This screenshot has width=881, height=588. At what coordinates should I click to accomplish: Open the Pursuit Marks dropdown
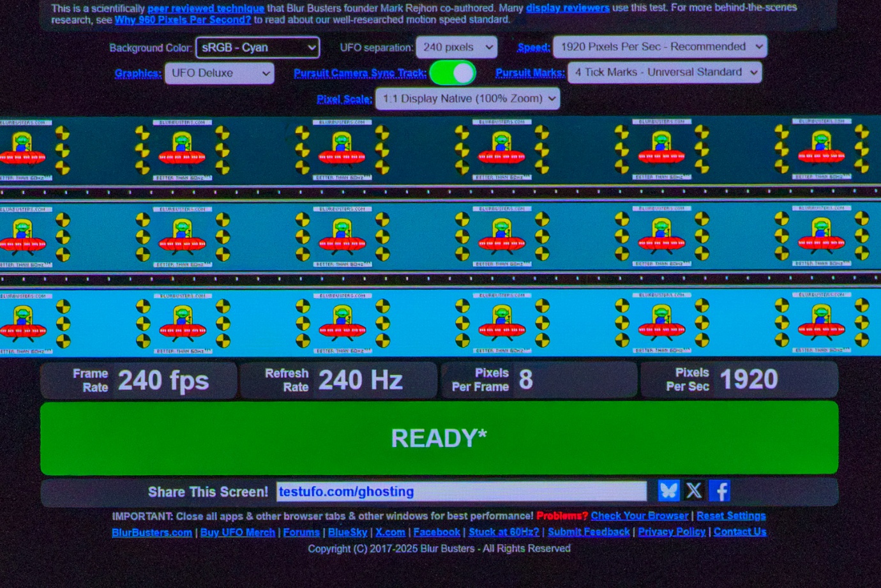tap(665, 72)
